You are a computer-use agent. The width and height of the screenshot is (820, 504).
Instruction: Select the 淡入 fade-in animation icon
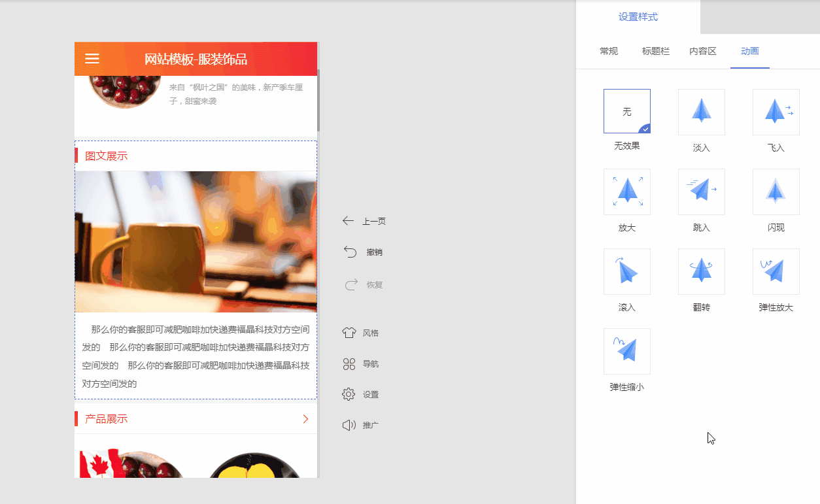pyautogui.click(x=702, y=111)
